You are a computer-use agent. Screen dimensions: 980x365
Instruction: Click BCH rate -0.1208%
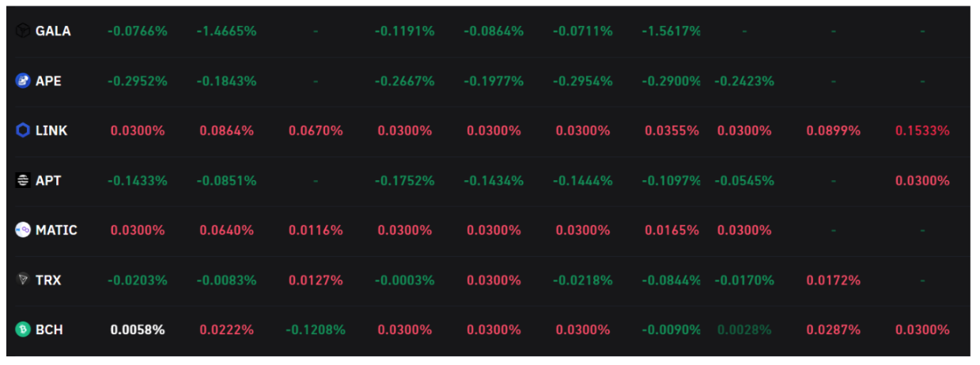(315, 329)
